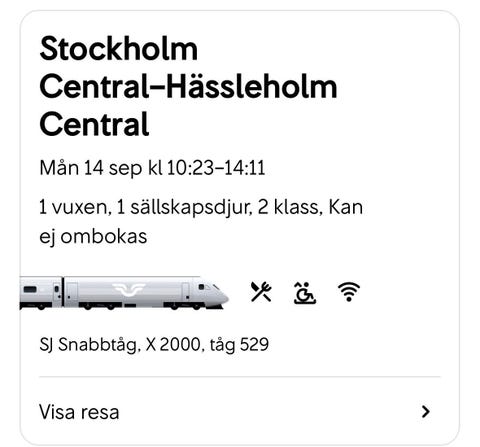The height and width of the screenshot is (447, 480).
Task: Click the word Stockholm in the title
Action: (x=119, y=49)
